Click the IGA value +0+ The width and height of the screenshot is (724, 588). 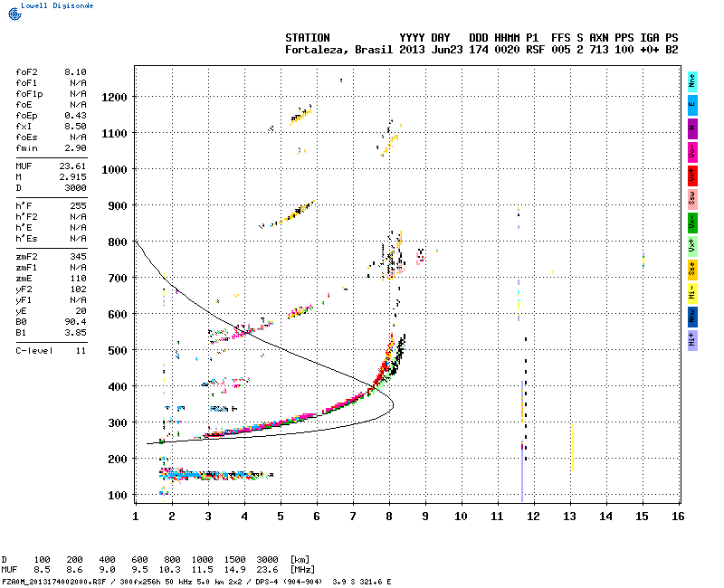coord(649,50)
